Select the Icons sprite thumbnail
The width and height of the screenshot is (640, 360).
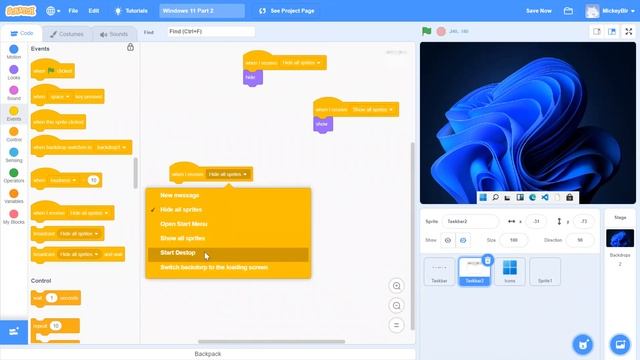(510, 272)
